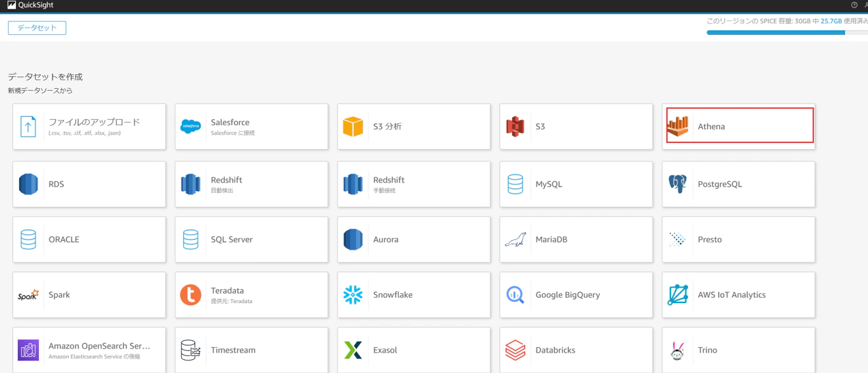The width and height of the screenshot is (868, 373).
Task: Click the RDS blue database icon
Action: [28, 184]
